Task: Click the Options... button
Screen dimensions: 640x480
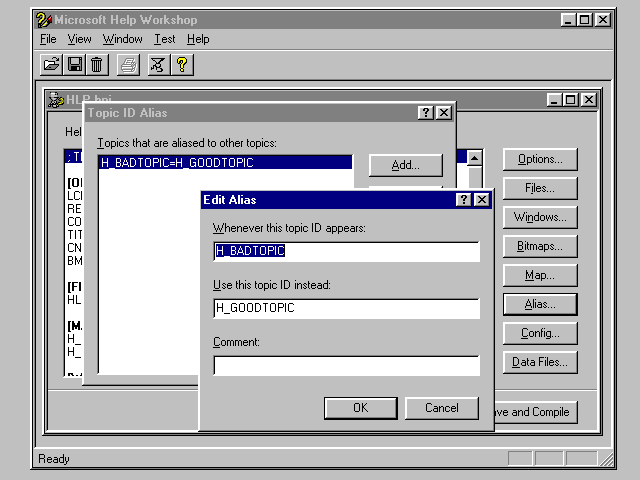Action: [540, 159]
